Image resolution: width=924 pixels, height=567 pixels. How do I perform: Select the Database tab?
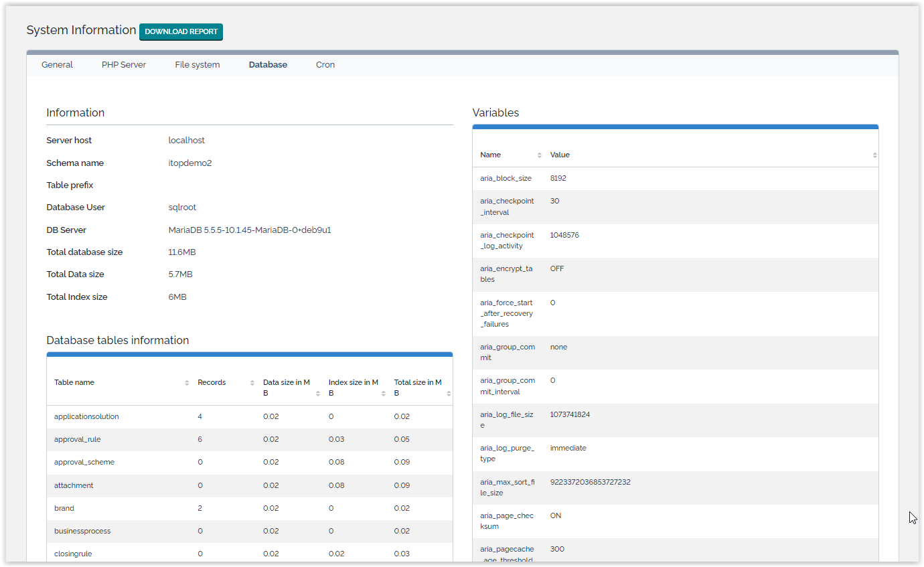click(268, 65)
